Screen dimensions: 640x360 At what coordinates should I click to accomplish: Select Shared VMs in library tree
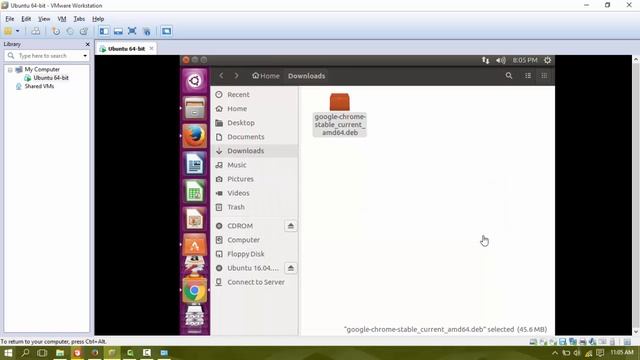[39, 86]
